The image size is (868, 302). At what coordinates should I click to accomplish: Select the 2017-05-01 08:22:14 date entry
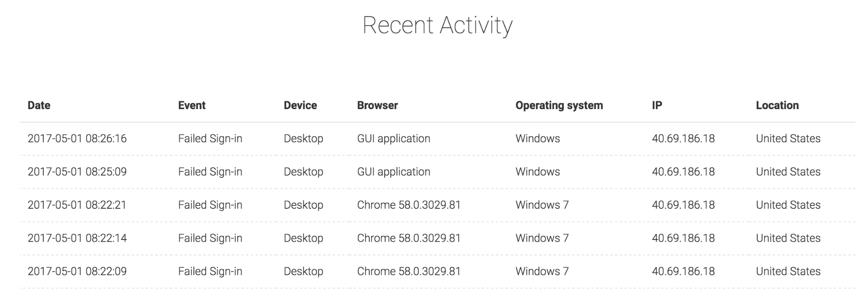77,238
